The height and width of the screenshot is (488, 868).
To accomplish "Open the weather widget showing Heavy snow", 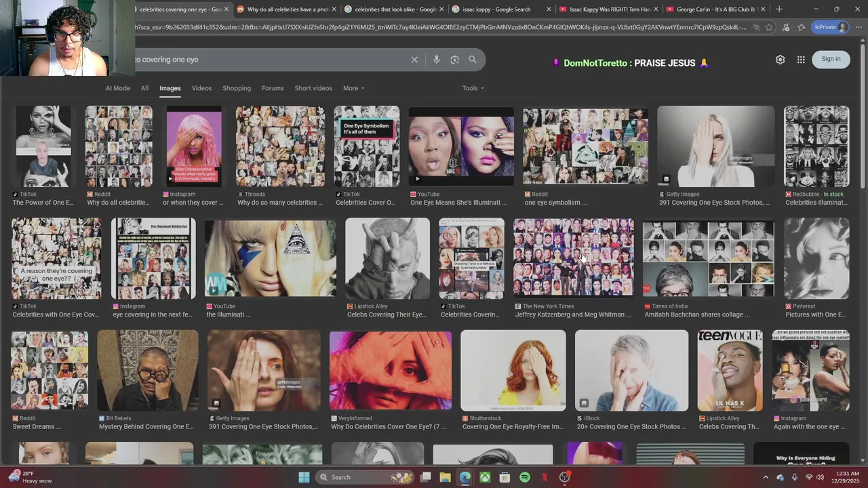I will pyautogui.click(x=31, y=477).
